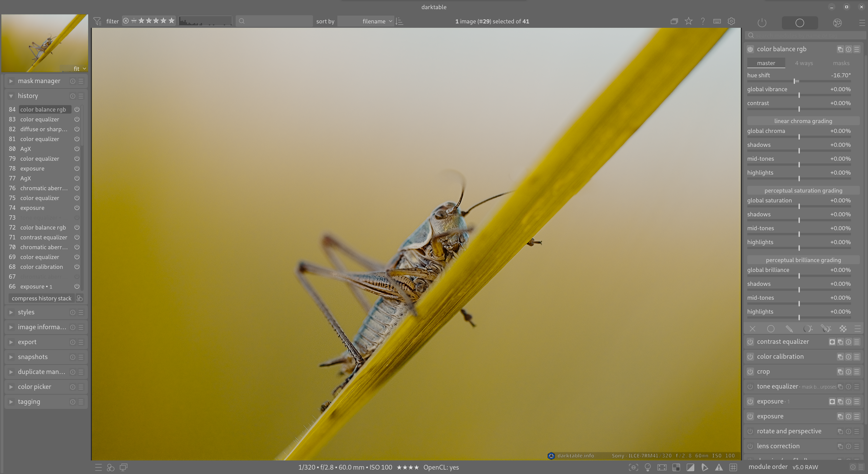Click the hue shift slider
868x474 pixels.
pos(799,81)
